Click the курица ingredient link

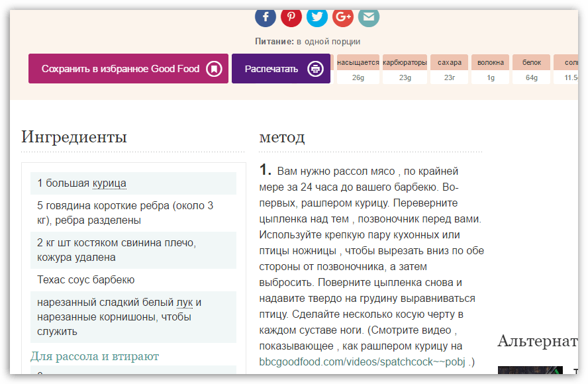point(109,183)
